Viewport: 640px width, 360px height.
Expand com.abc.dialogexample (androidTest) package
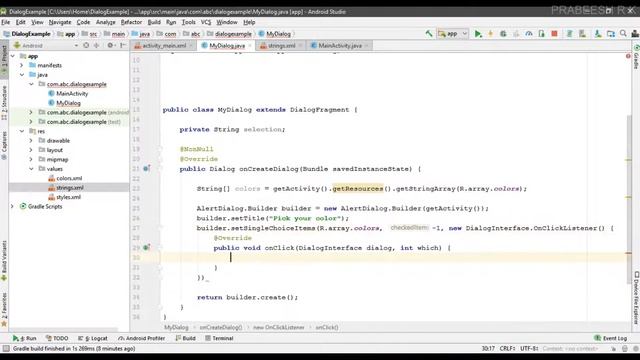[31, 112]
